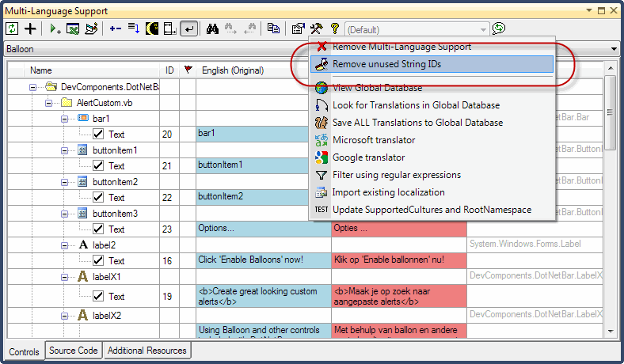This screenshot has height=364, width=624.
Task: Uncheck the Text checkbox under buttonItem3
Action: [99, 229]
